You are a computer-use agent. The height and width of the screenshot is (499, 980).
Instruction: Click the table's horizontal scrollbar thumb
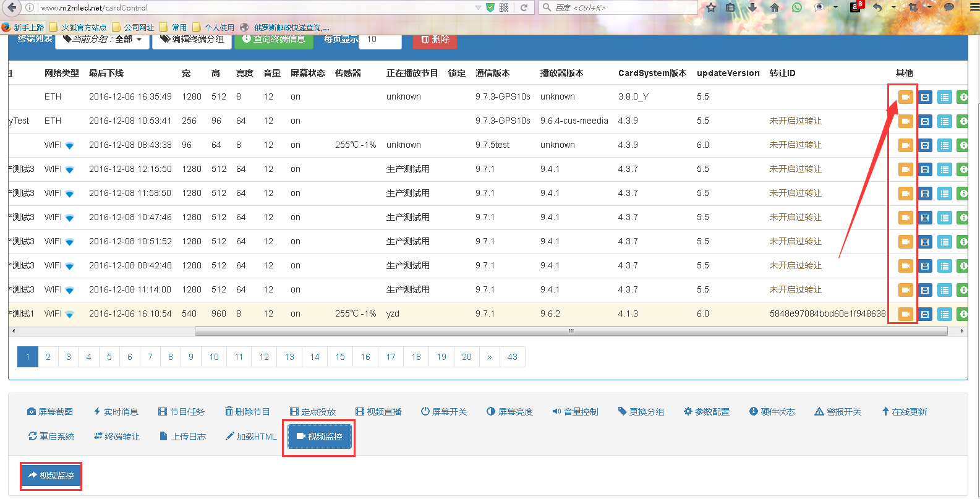coord(571,331)
